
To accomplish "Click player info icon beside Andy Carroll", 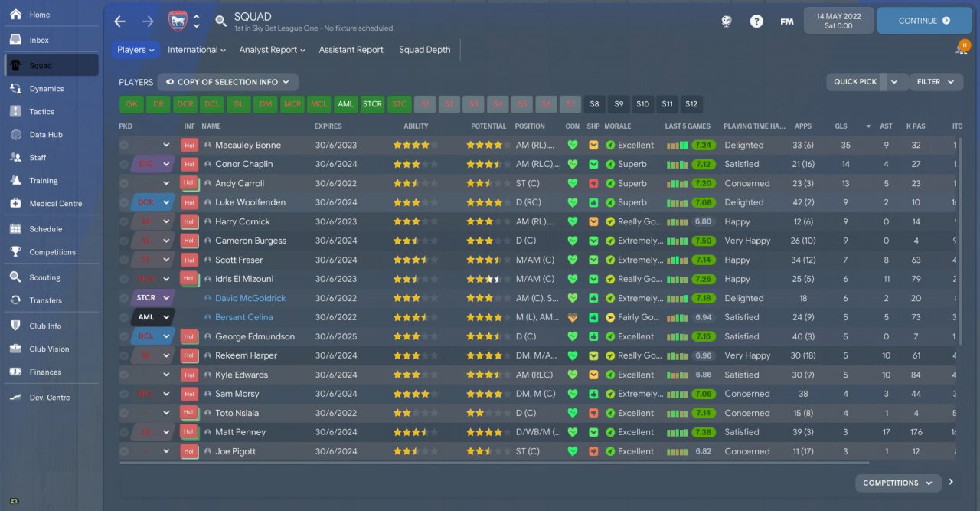I will [207, 183].
